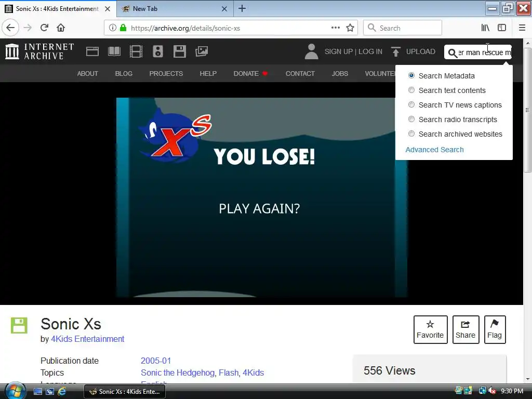This screenshot has width=532, height=399.
Task: Toggle the sidebar view icon
Action: [502, 28]
